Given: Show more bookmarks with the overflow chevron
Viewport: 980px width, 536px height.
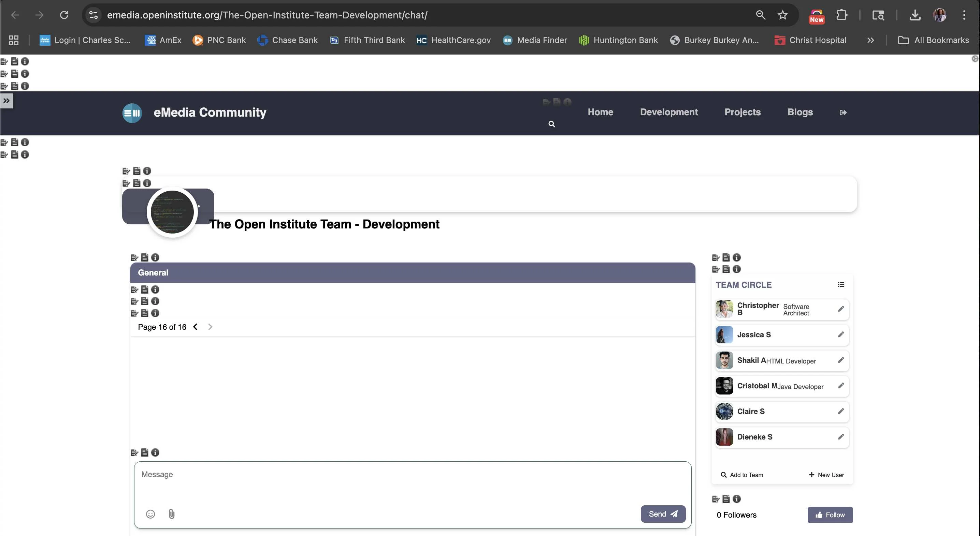Looking at the screenshot, I should (870, 40).
